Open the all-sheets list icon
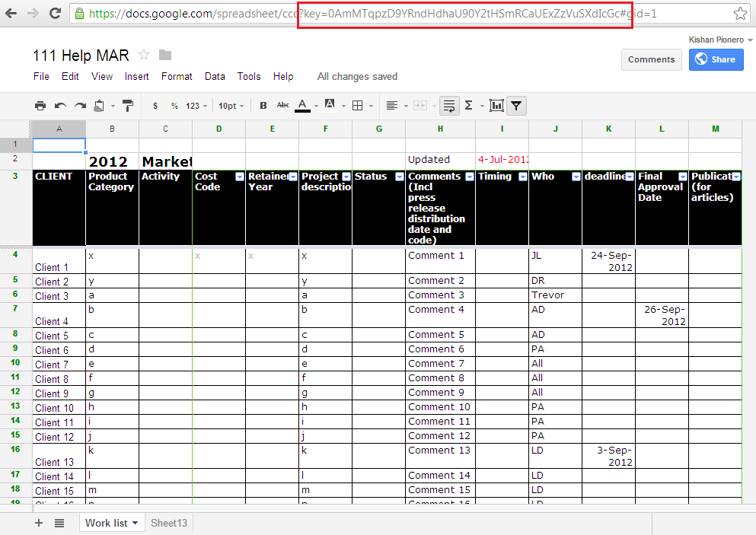 coord(59,523)
